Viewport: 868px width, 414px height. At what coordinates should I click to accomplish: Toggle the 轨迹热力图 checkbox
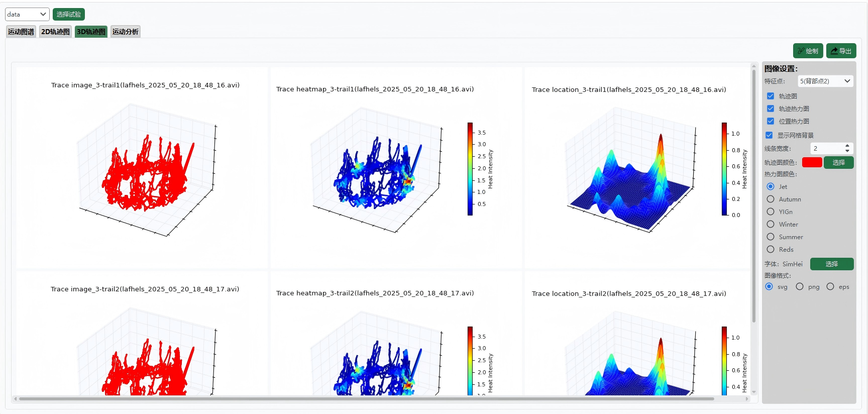tap(771, 109)
